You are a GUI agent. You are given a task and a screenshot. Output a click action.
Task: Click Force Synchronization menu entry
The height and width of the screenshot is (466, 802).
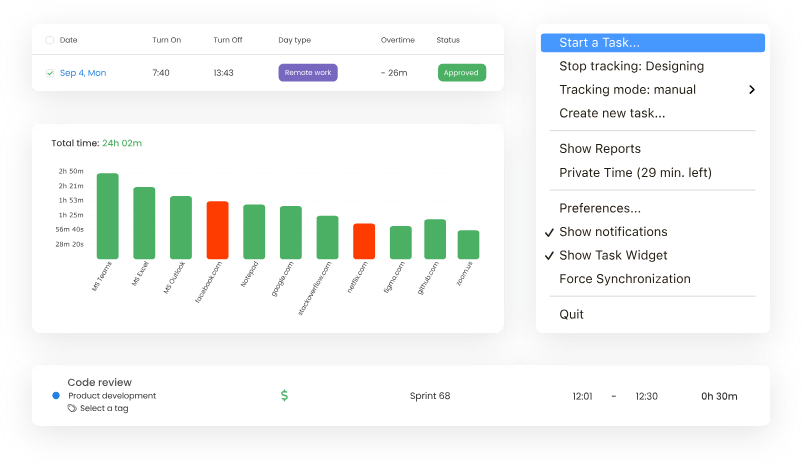tap(624, 279)
